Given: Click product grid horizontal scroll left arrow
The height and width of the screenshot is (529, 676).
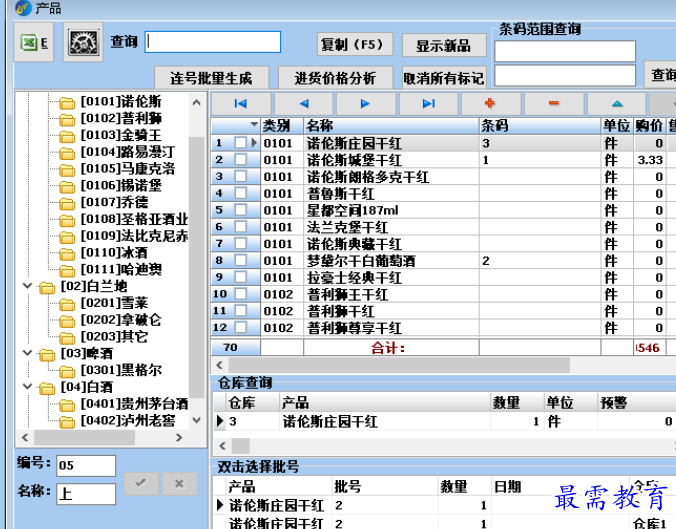Looking at the screenshot, I should [x=220, y=366].
